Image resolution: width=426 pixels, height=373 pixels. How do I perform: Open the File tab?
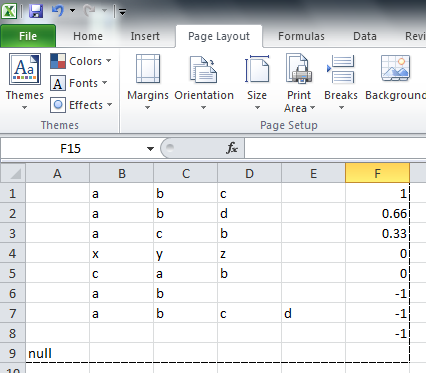click(28, 36)
